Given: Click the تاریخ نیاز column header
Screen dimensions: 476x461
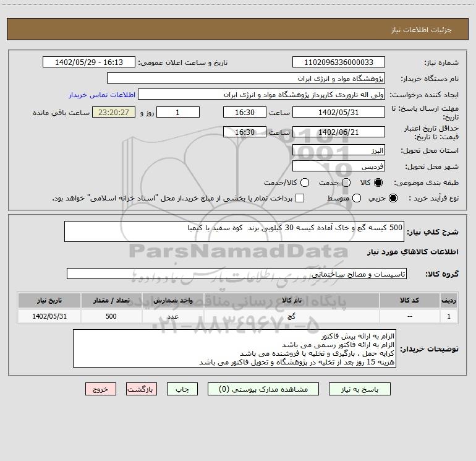Looking at the screenshot, I should tap(49, 300).
